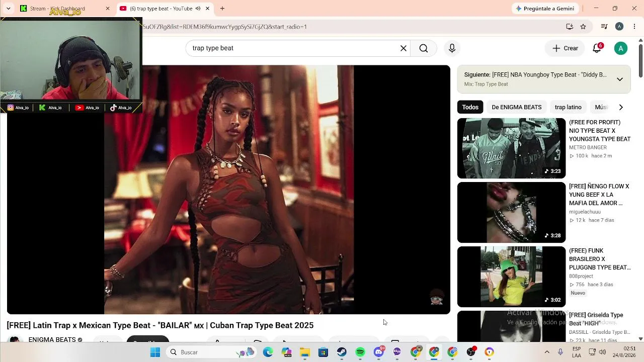Mute the YouTube tab via speaker icon
Viewport: 644px width, 362px height.
(198, 9)
